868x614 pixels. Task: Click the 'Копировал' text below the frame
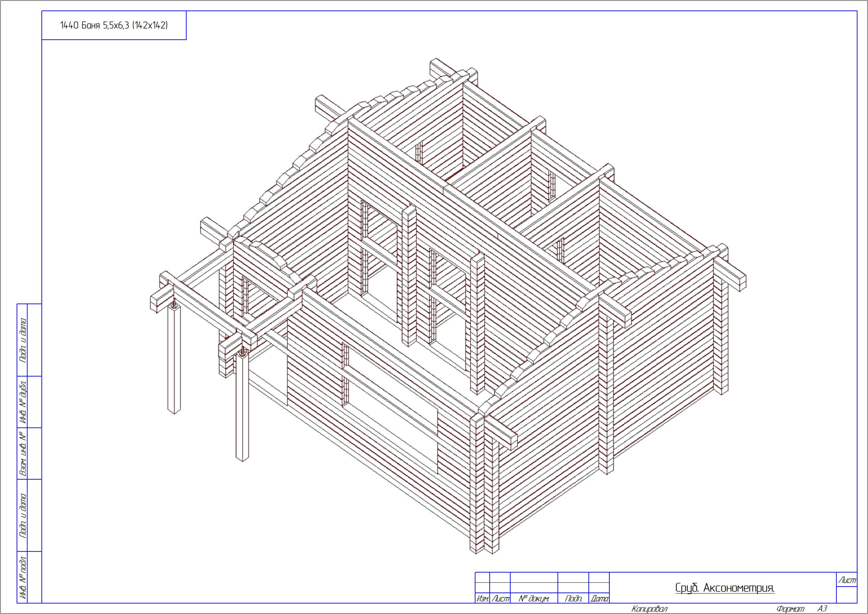pos(649,609)
